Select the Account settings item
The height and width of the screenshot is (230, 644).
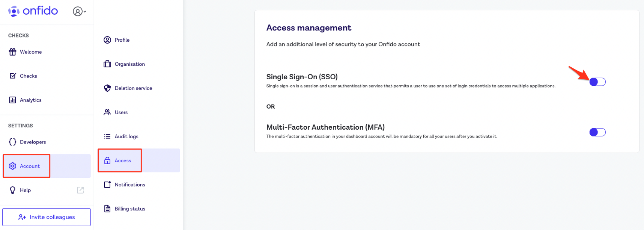(47, 166)
